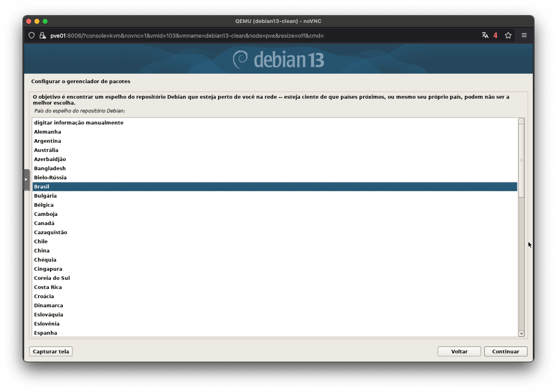Viewport: 557px width, 392px height.
Task: Pick Chile as mirror country
Action: [275, 242]
